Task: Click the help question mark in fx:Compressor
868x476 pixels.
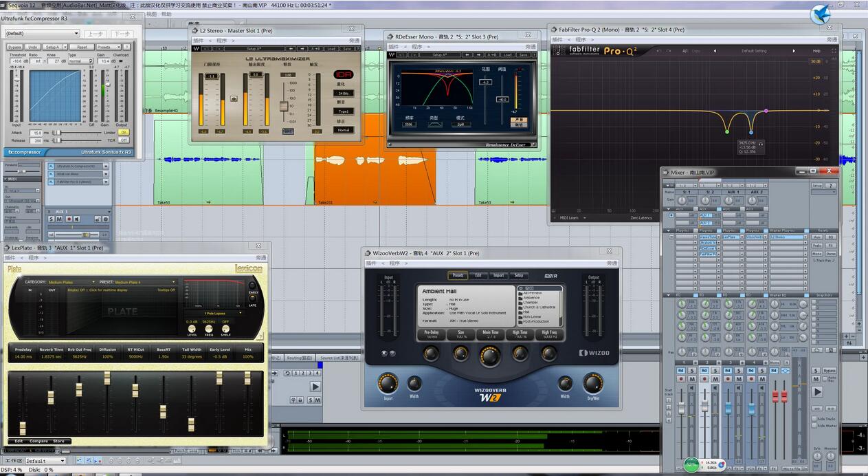Action: click(x=128, y=47)
